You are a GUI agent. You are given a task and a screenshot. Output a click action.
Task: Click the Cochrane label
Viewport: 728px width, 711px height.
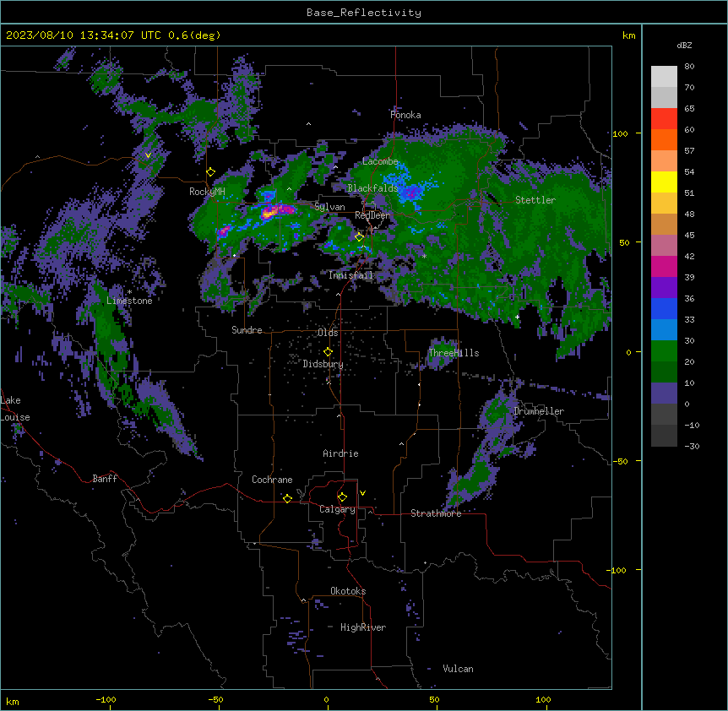click(x=272, y=480)
